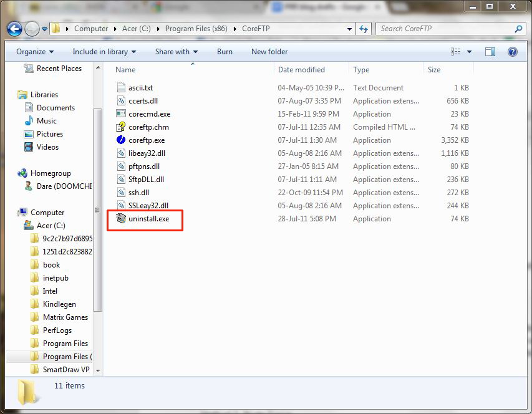Click the Forward navigation arrow
The height and width of the screenshot is (414, 532).
point(32,29)
